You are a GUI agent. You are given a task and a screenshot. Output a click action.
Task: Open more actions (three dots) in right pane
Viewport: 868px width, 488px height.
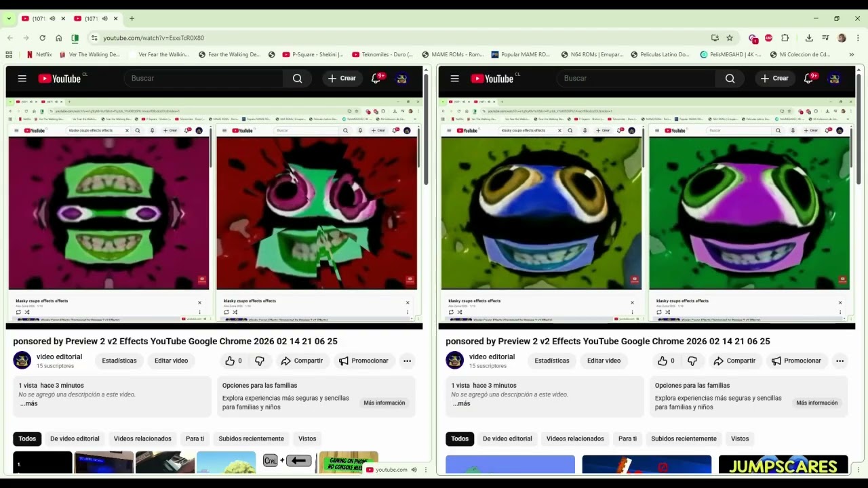[x=840, y=361]
